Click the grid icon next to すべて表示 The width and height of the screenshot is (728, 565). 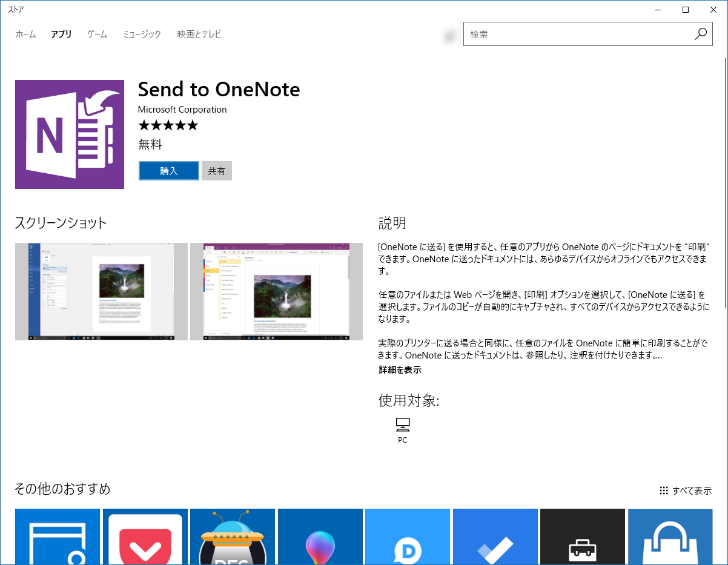(x=664, y=491)
